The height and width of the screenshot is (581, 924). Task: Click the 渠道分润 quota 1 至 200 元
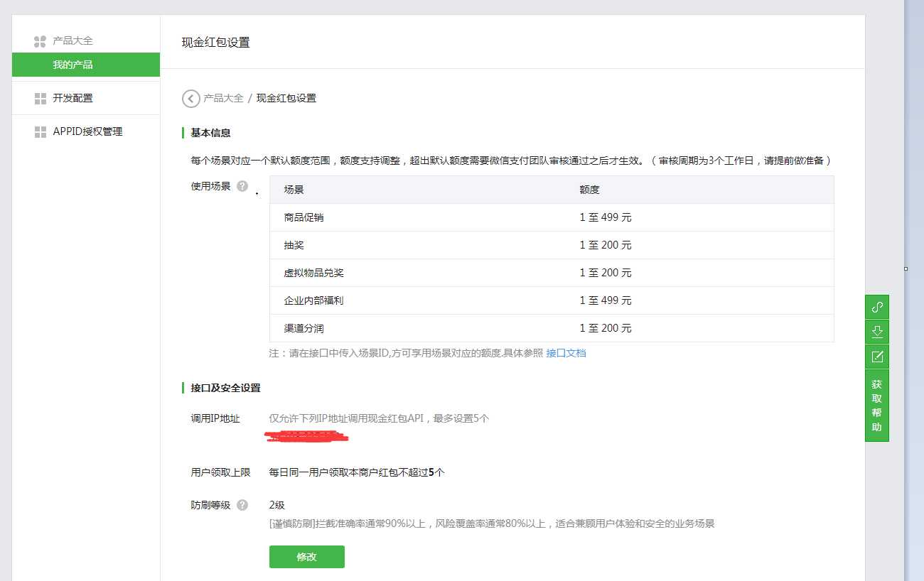point(606,328)
